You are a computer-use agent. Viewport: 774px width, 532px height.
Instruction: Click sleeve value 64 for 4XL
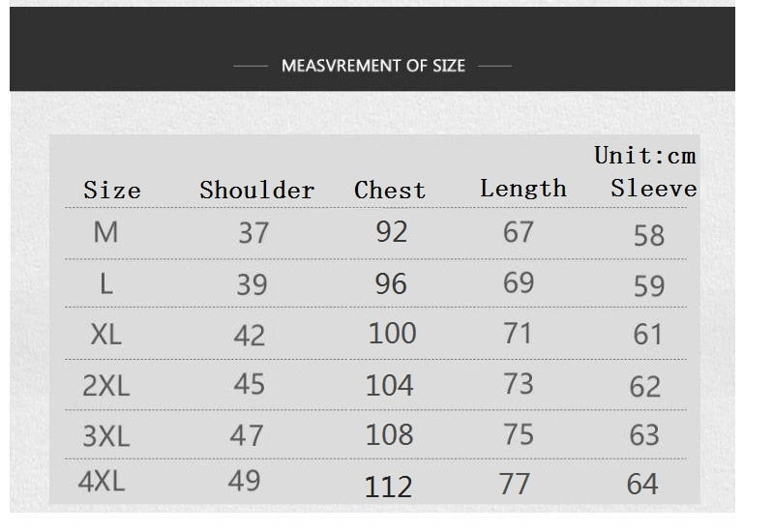tap(642, 484)
